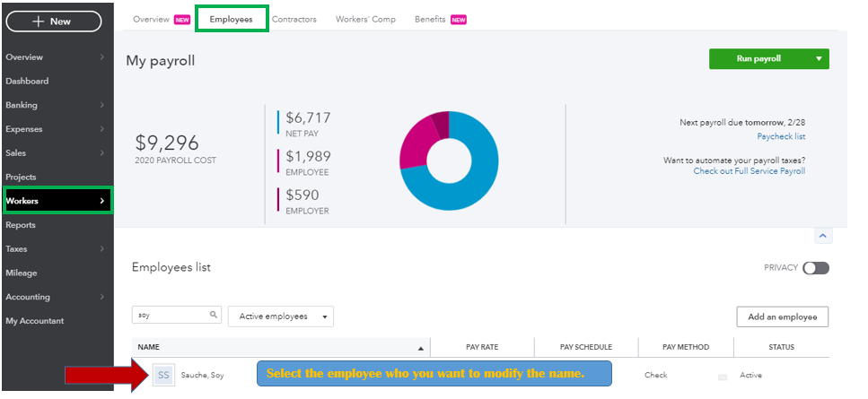Collapse the payroll summary with the up chevron
The width and height of the screenshot is (868, 399).
coord(822,236)
